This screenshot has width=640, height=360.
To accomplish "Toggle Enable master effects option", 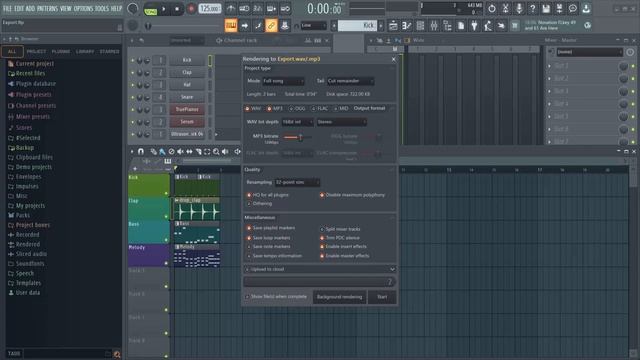I will [322, 256].
